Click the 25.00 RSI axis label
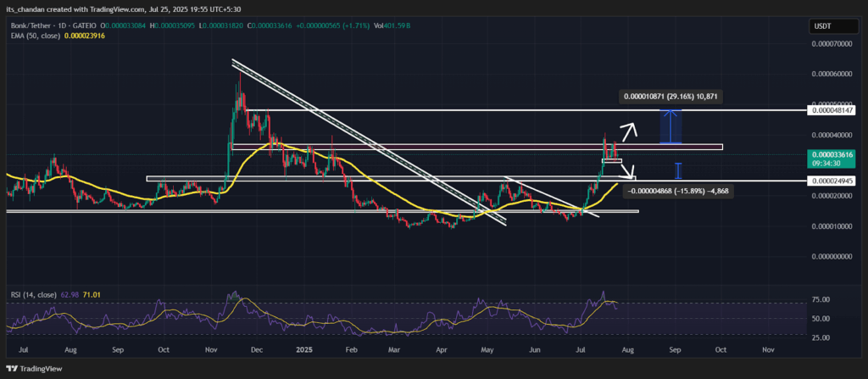Viewport: 868px width, 379px height. click(820, 337)
